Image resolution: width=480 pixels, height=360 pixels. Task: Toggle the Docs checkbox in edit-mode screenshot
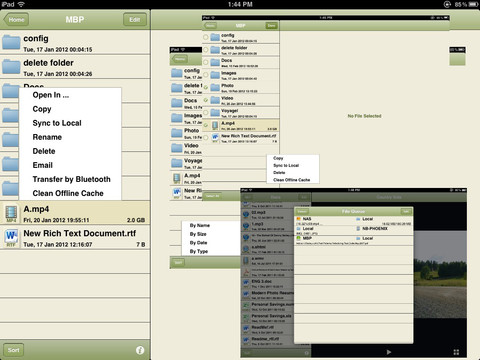pos(206,62)
